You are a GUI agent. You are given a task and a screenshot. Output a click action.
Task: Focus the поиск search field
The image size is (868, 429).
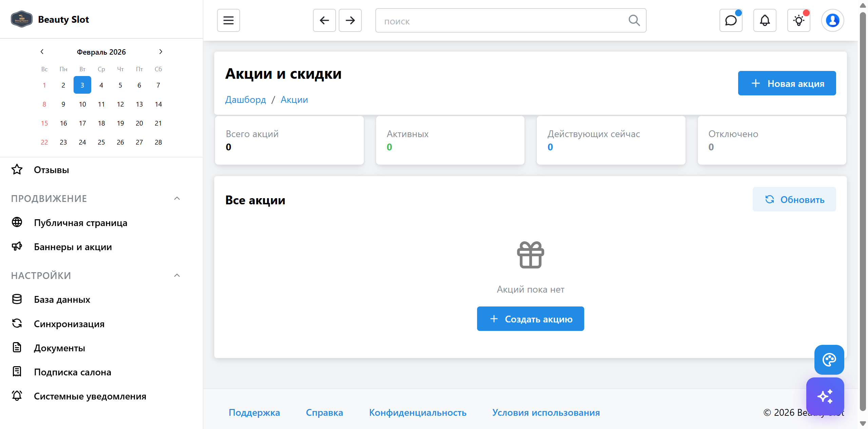click(x=502, y=21)
